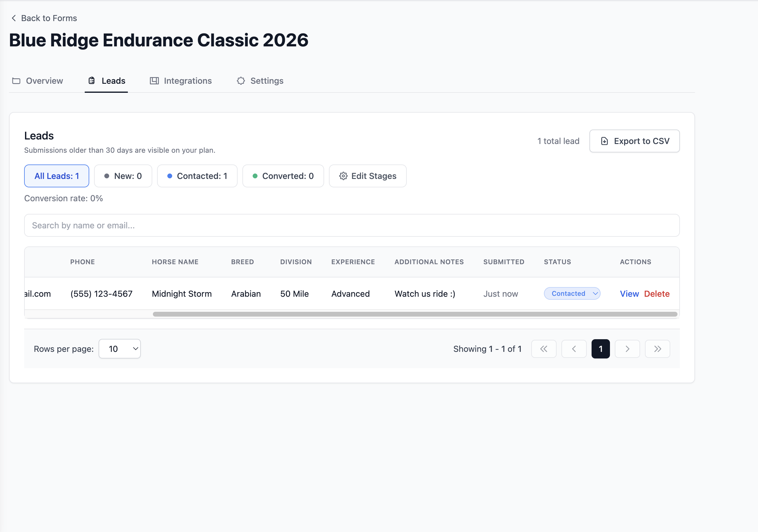This screenshot has width=758, height=532.
Task: Open the Settings tab
Action: [260, 81]
